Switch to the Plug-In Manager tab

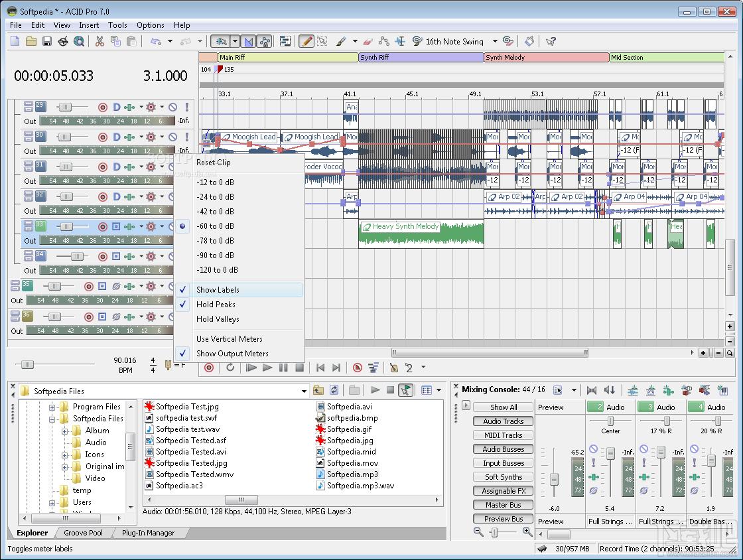click(x=148, y=533)
